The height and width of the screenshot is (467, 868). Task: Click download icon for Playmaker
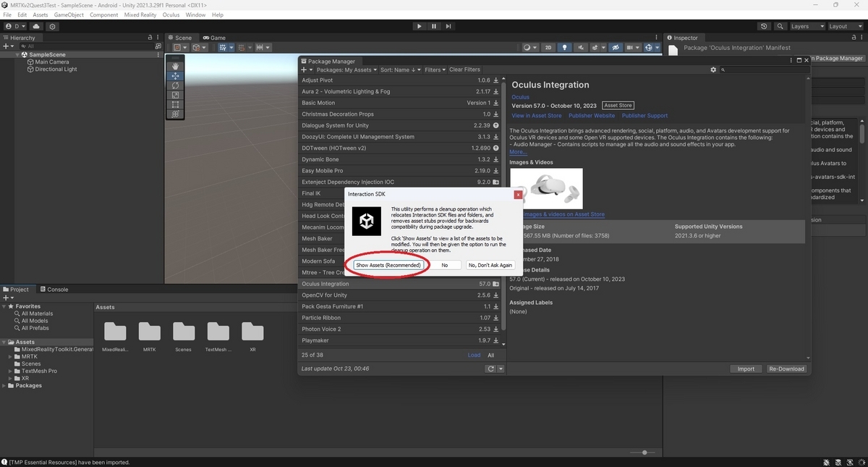click(x=496, y=340)
